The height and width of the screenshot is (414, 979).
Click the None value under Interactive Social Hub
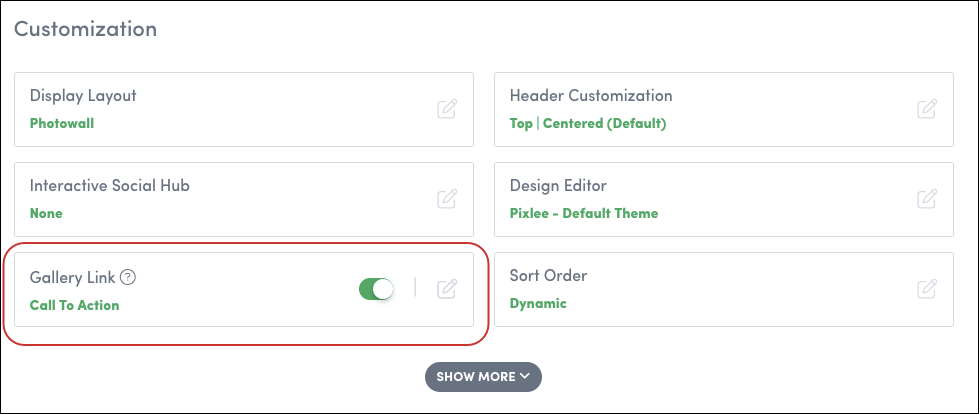(x=46, y=213)
